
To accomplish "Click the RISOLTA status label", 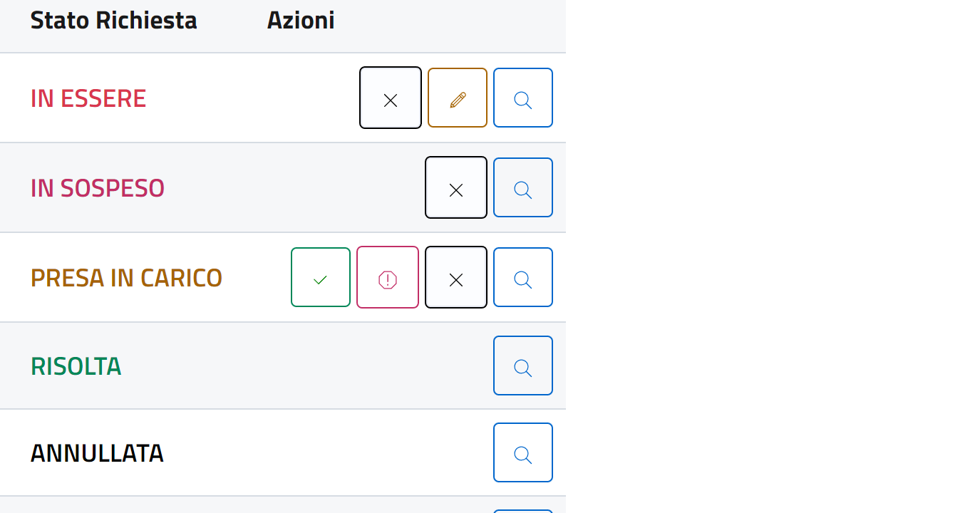I will point(76,366).
